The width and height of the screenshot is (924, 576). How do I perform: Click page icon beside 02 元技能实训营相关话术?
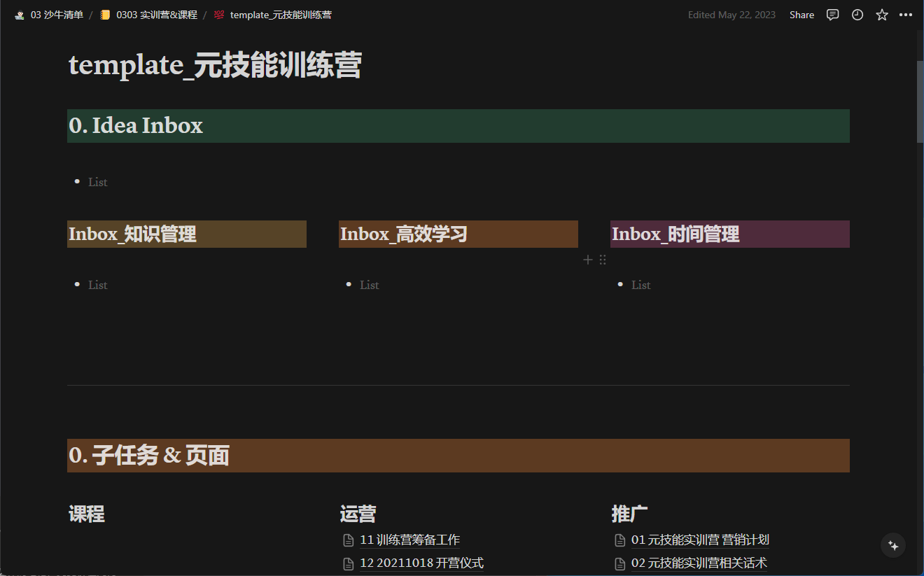(619, 563)
